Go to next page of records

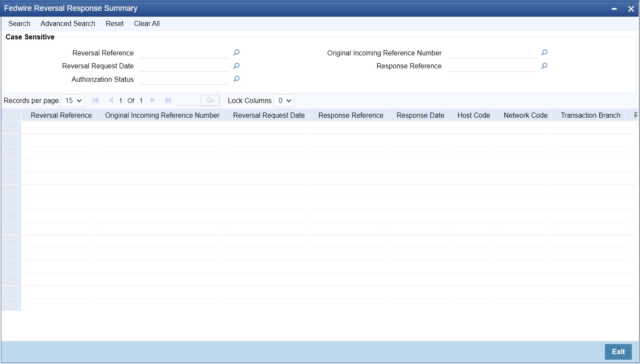(152, 100)
